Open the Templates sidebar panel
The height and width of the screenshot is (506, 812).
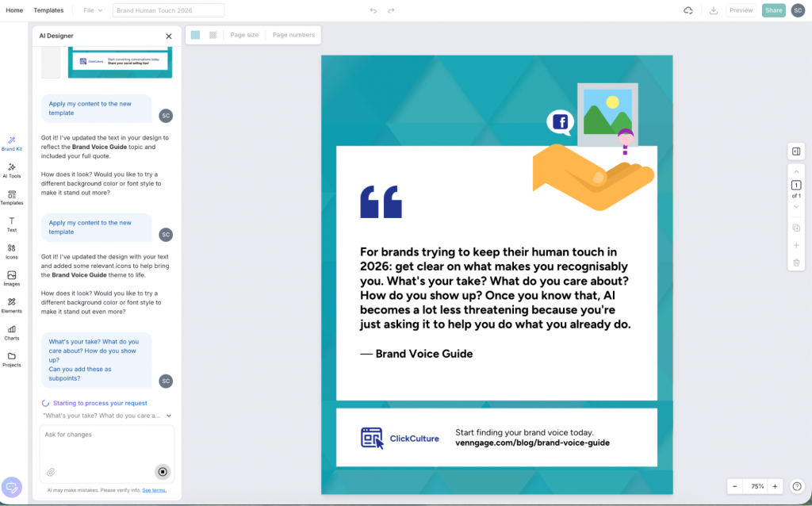click(11, 197)
